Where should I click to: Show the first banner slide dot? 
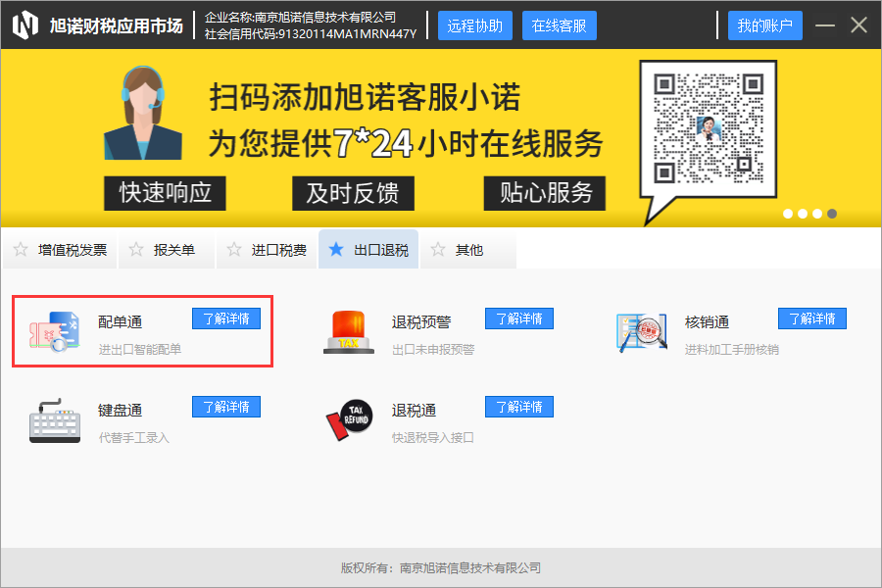[788, 214]
